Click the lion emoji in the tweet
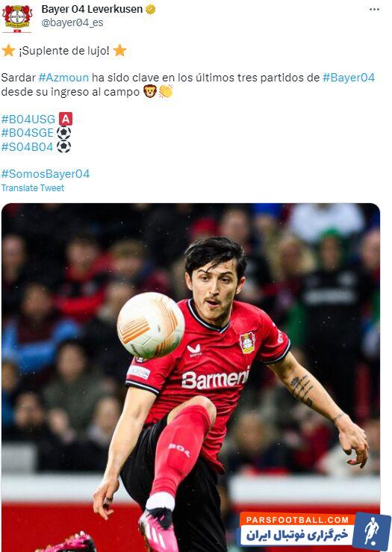The image size is (392, 552). 150,92
